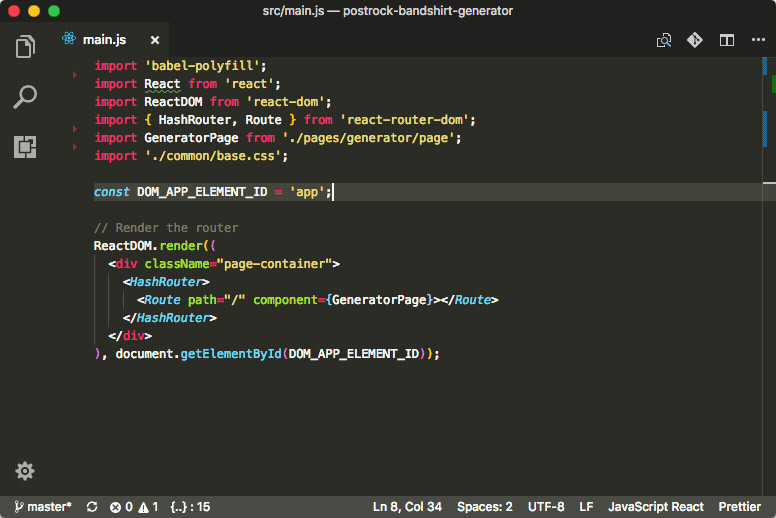Click the underlined React identifier
Viewport: 776px width, 518px height.
click(x=162, y=84)
